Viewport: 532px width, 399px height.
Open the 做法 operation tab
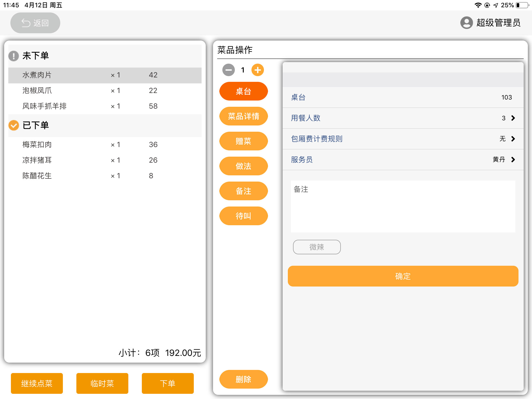243,166
